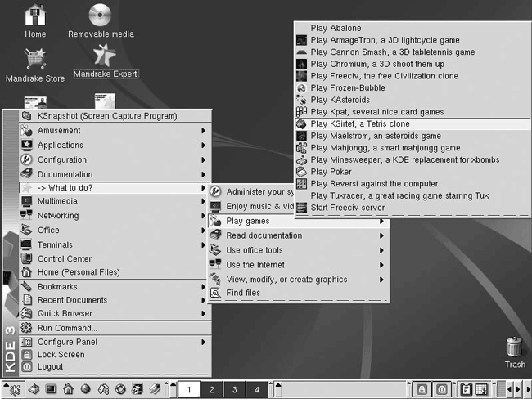Viewport: 532px width, 399px height.
Task: Select Home (Personal Files) in the K menu
Action: (x=115, y=272)
